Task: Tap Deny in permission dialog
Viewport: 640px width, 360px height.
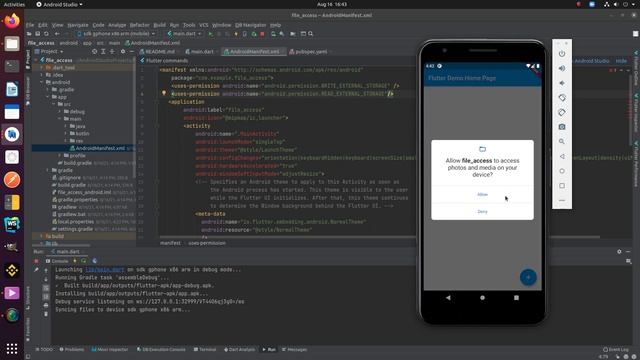Action: point(482,211)
